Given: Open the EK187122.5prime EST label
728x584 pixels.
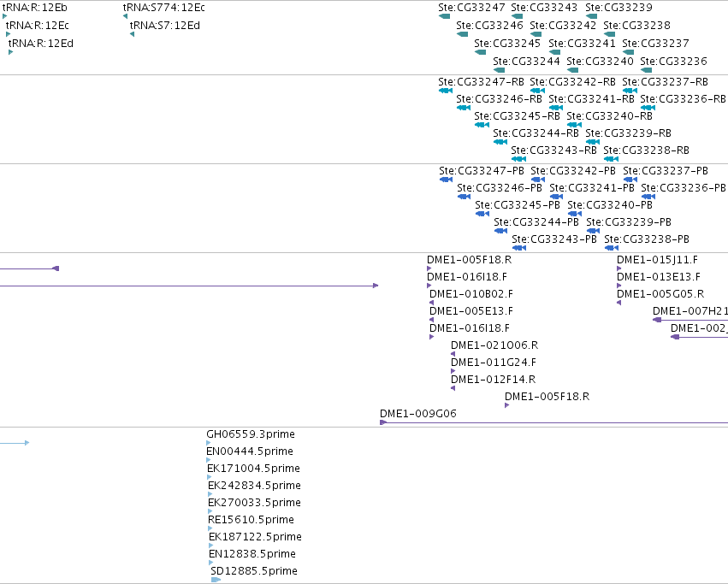Looking at the screenshot, I should point(256,537).
